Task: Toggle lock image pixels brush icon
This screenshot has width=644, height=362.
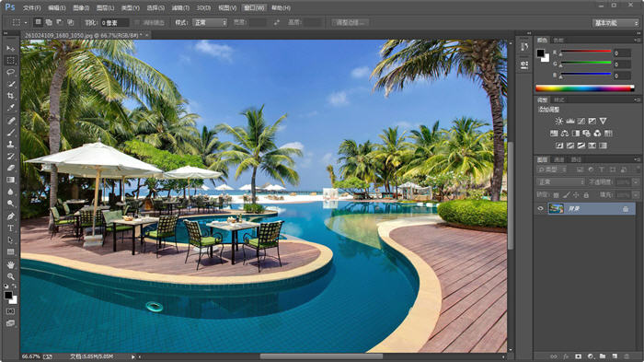Action: (x=566, y=195)
